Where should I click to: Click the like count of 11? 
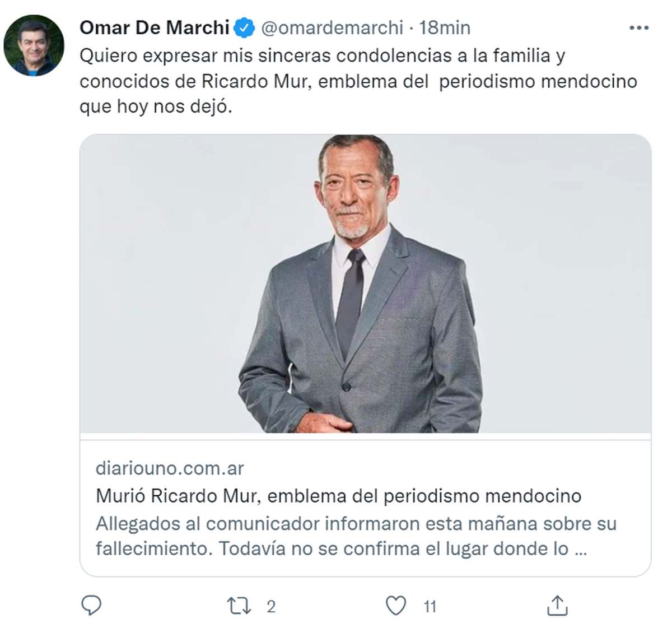[x=430, y=607]
